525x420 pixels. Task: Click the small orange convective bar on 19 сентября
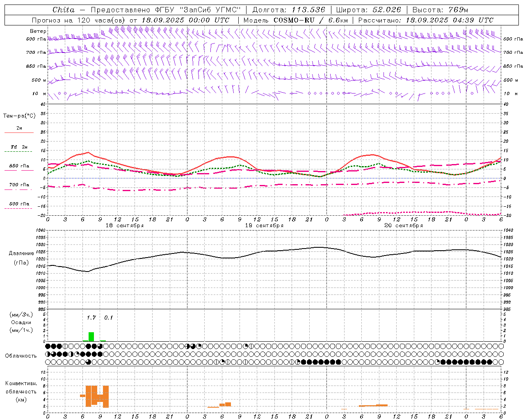(x=228, y=404)
